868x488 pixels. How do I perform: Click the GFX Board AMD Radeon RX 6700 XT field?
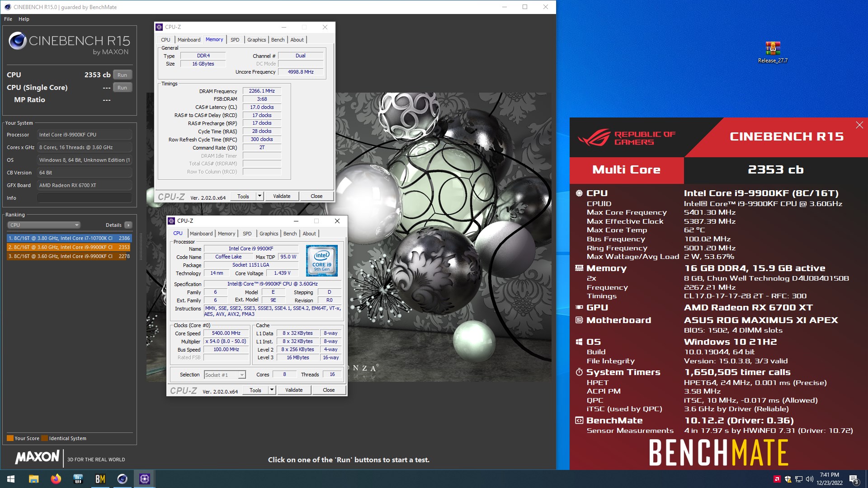pos(85,185)
